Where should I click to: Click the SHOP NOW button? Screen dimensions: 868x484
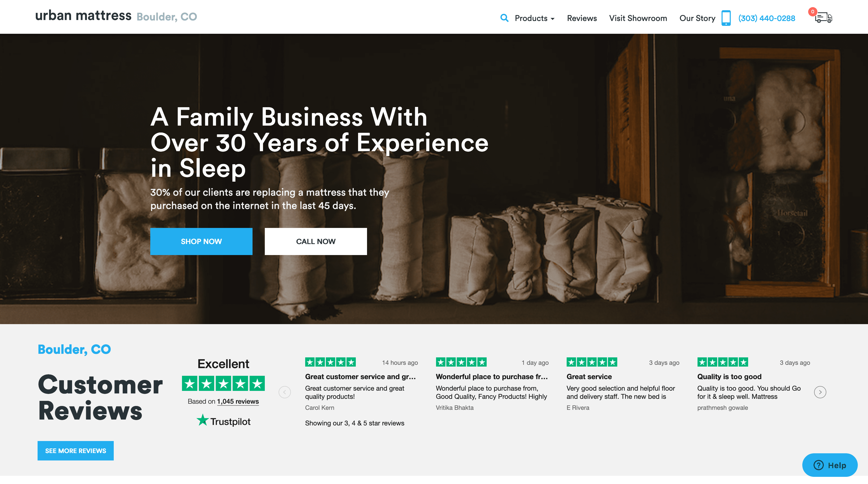201,241
